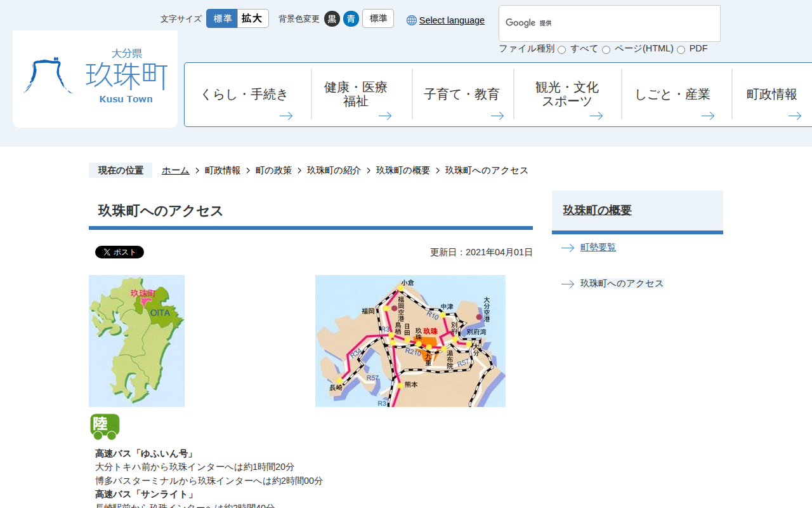The image size is (812, 508).
Task: Open the 子育て・教育 menu item
Action: pyautogui.click(x=462, y=95)
